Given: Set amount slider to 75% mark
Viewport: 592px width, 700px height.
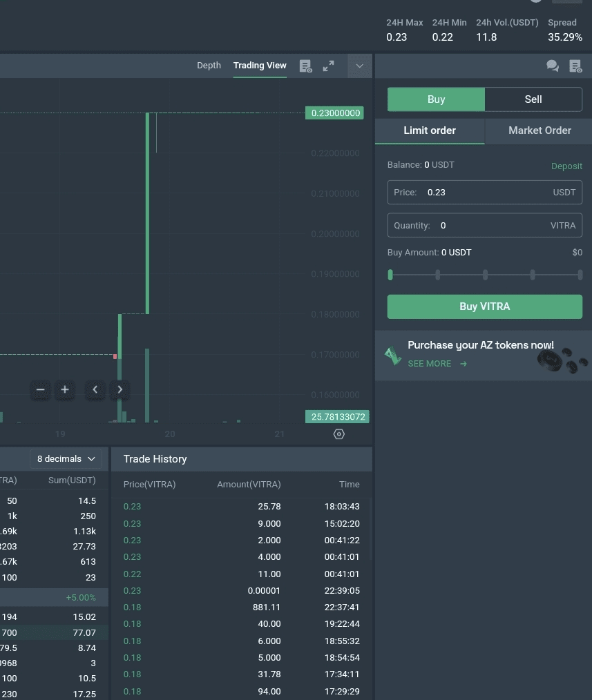Looking at the screenshot, I should pyautogui.click(x=533, y=275).
